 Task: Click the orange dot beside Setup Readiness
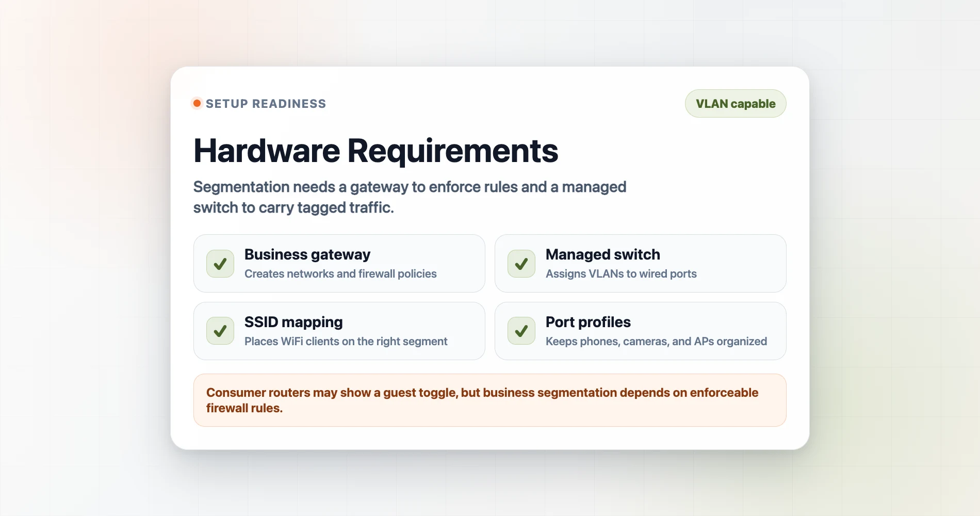point(197,104)
